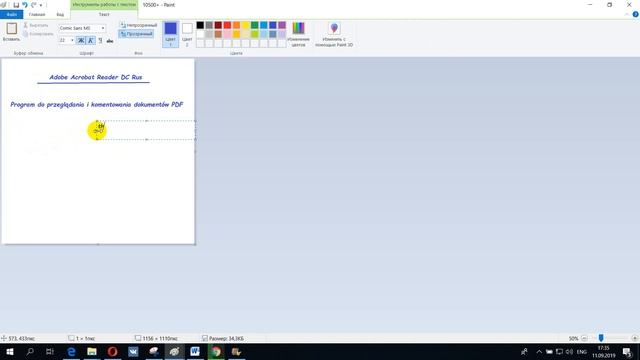This screenshot has width=640, height=360.
Task: Switch to the Home (Главная) tab
Action: coord(37,14)
